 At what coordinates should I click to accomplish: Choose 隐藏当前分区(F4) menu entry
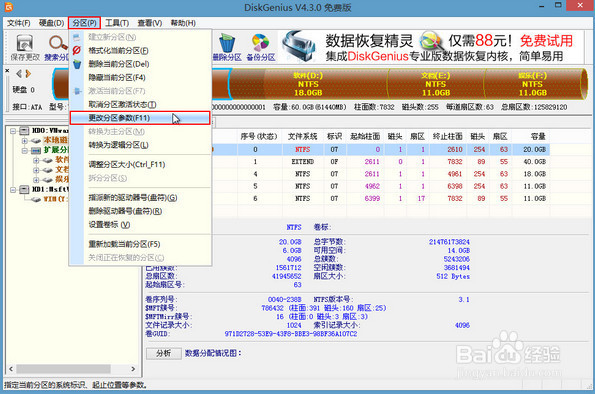[x=140, y=77]
